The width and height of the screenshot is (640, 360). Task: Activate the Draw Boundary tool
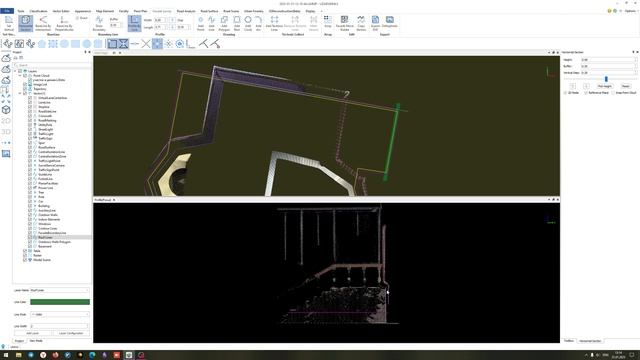99,23
